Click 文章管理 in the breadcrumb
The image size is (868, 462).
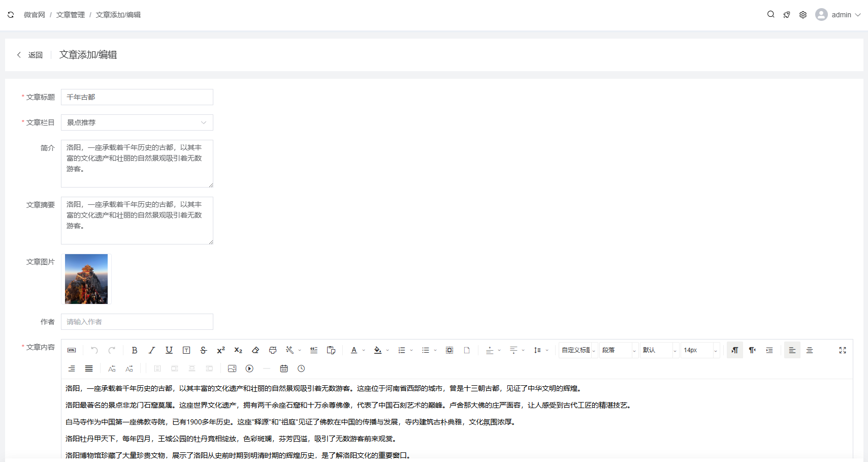pos(71,15)
